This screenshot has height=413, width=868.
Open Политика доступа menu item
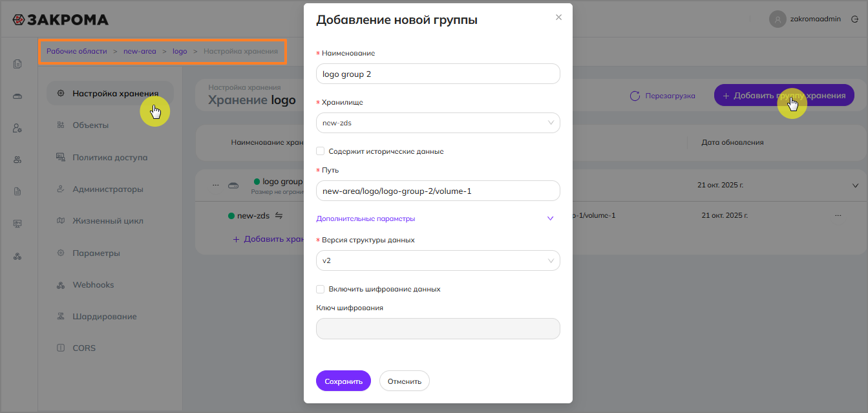110,157
